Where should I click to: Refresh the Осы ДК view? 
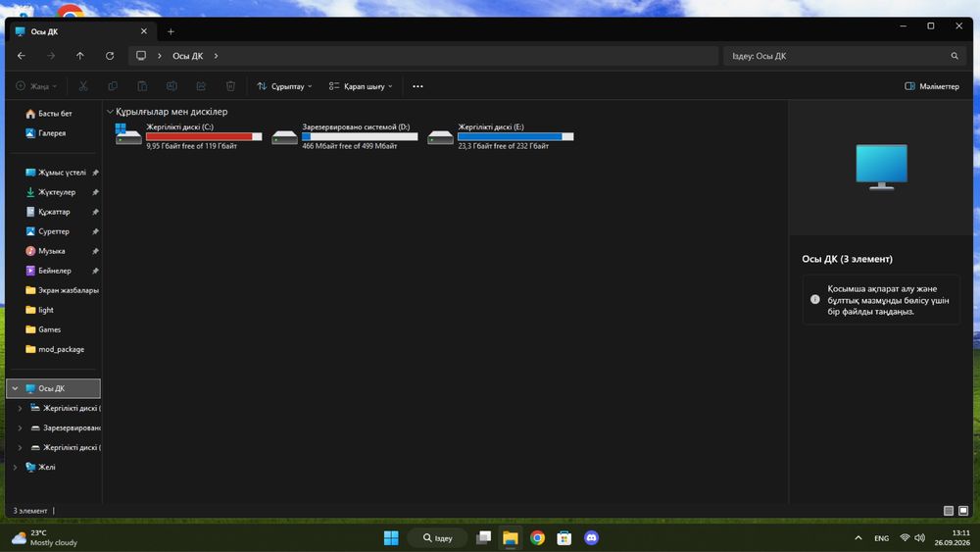(x=110, y=56)
